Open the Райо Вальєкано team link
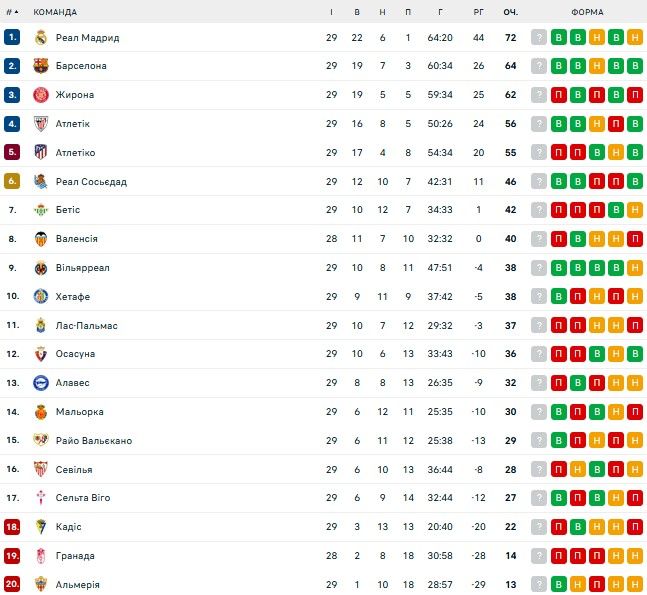Image resolution: width=647 pixels, height=595 pixels. (x=94, y=441)
